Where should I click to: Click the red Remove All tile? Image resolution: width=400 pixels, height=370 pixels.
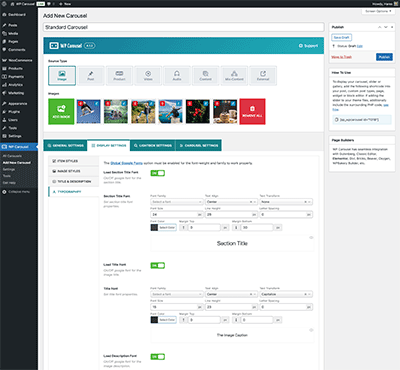coord(252,111)
